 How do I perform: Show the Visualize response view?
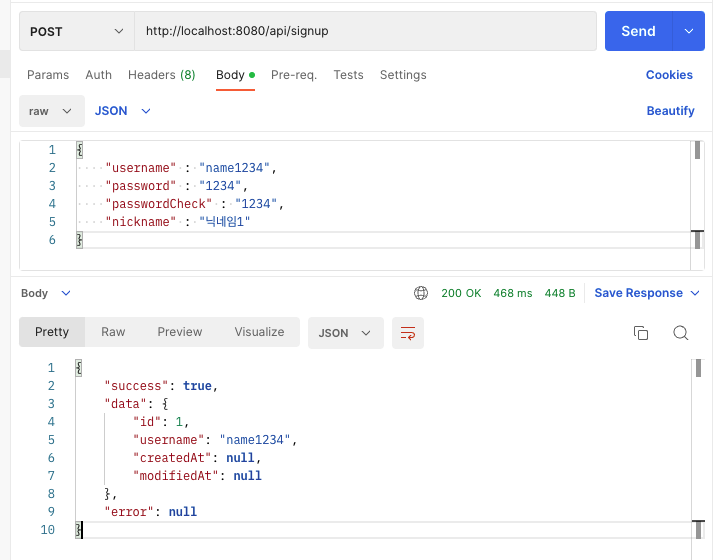click(x=259, y=332)
